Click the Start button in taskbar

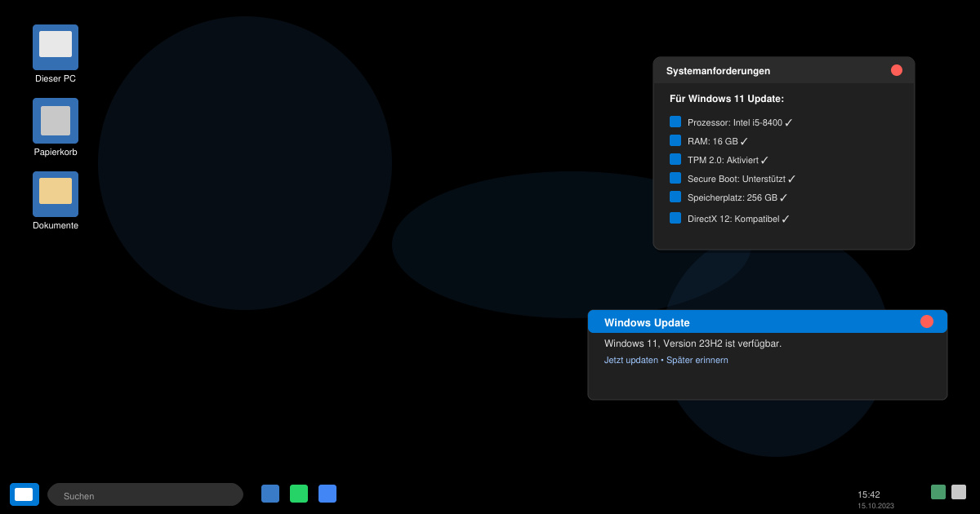24,494
